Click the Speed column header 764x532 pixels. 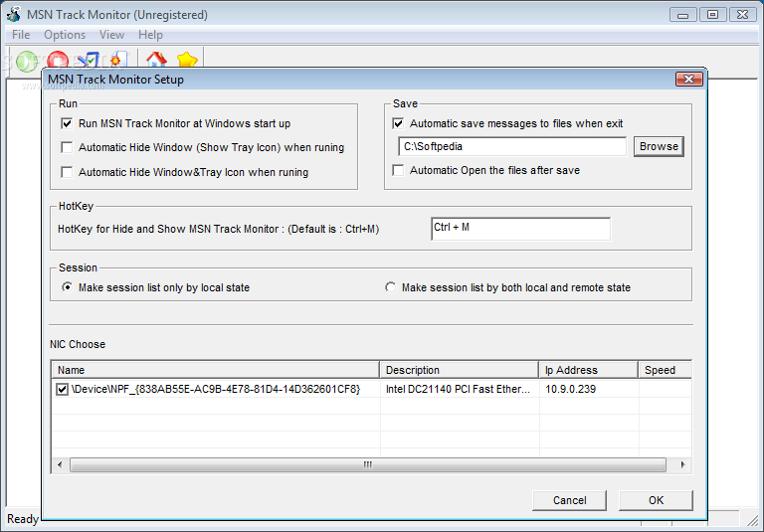pyautogui.click(x=666, y=370)
